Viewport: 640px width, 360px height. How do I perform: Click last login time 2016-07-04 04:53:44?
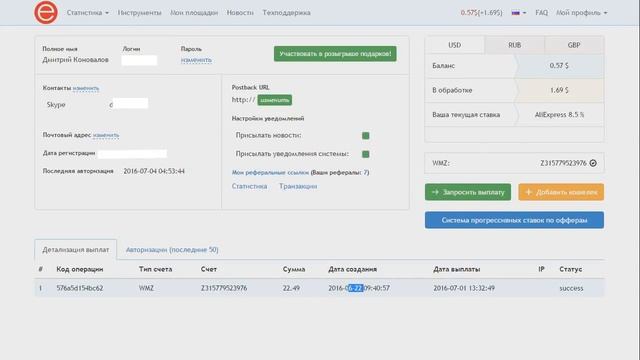pyautogui.click(x=154, y=171)
